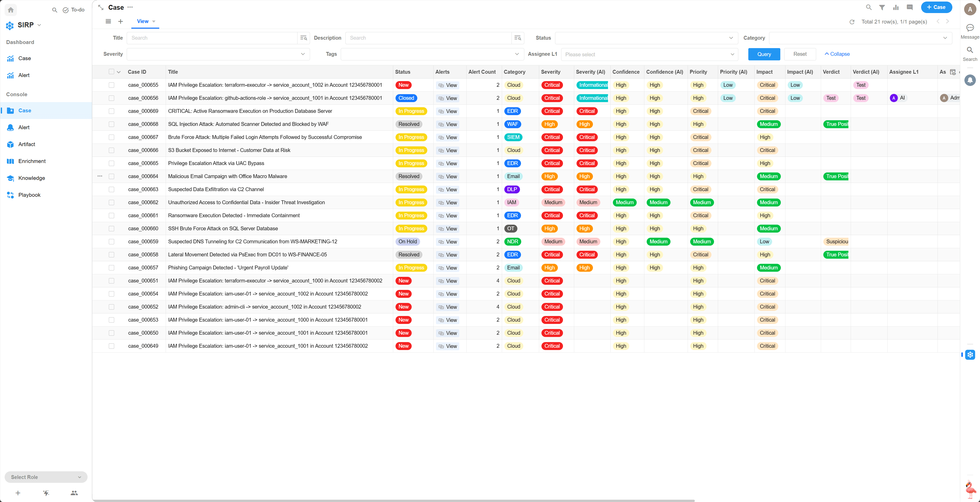The image size is (980, 502).
Task: Open the refresh icon near total rows
Action: pyautogui.click(x=852, y=22)
